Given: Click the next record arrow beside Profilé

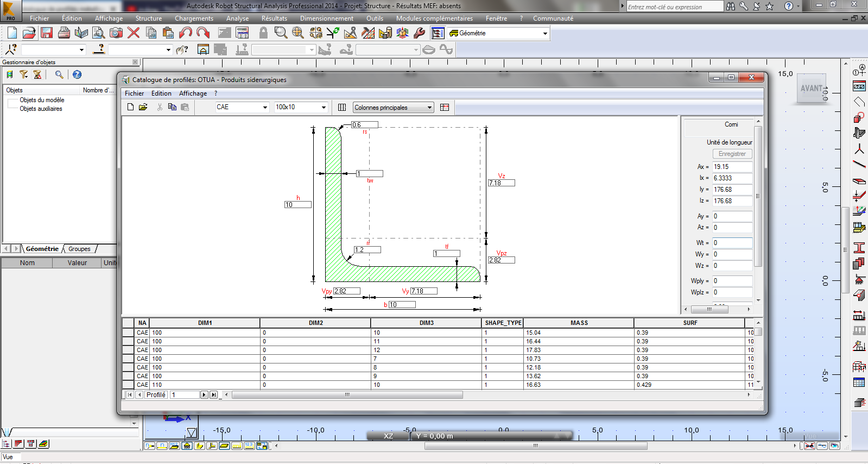Looking at the screenshot, I should pos(204,395).
